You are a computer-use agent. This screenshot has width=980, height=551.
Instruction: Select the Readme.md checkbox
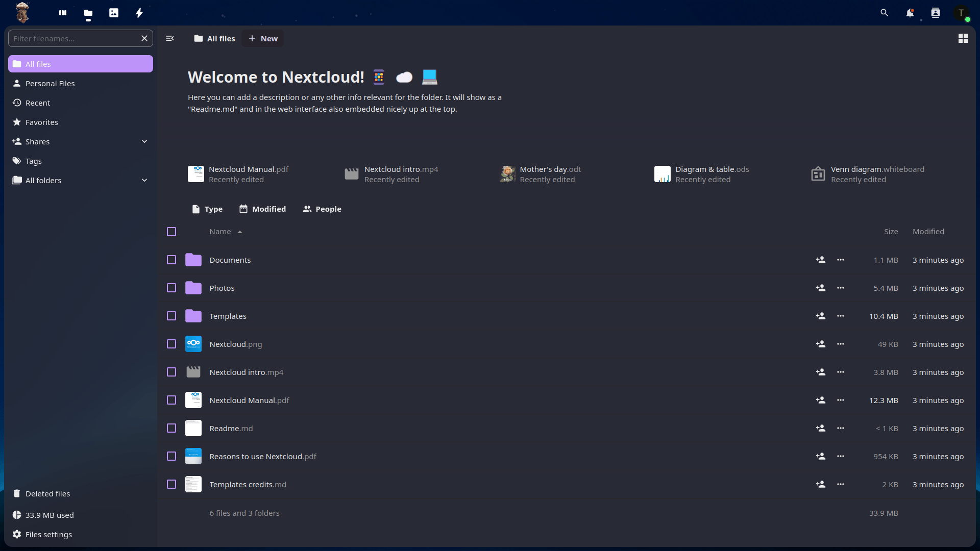click(x=171, y=428)
